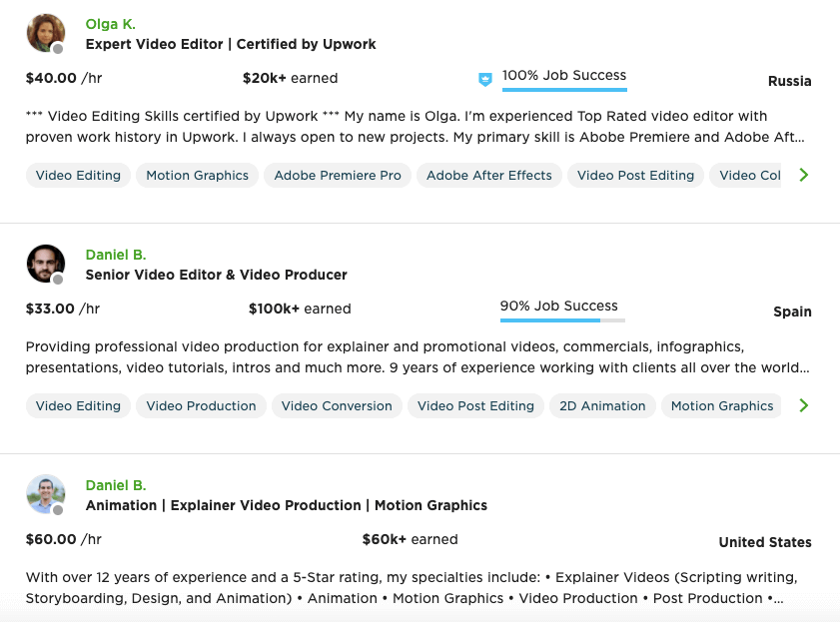This screenshot has width=840, height=622.
Task: Click the 90% Job Success progress bar
Action: click(562, 320)
